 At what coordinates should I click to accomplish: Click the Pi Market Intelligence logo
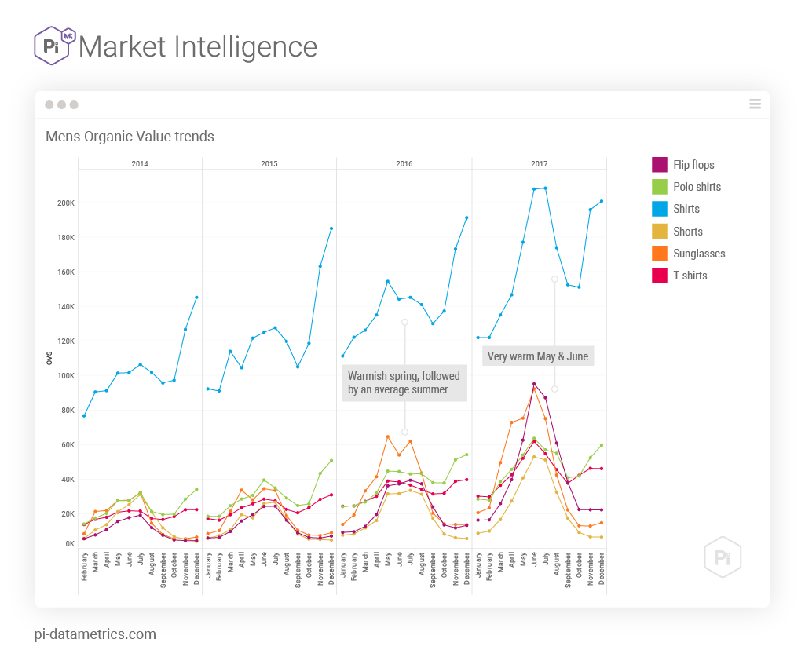pos(55,46)
